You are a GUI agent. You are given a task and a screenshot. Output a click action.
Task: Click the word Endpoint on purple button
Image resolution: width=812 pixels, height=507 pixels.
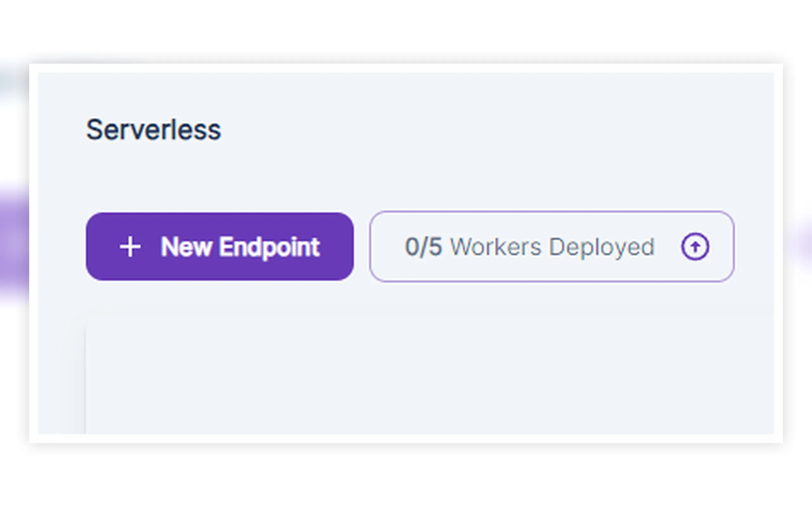pyautogui.click(x=269, y=247)
